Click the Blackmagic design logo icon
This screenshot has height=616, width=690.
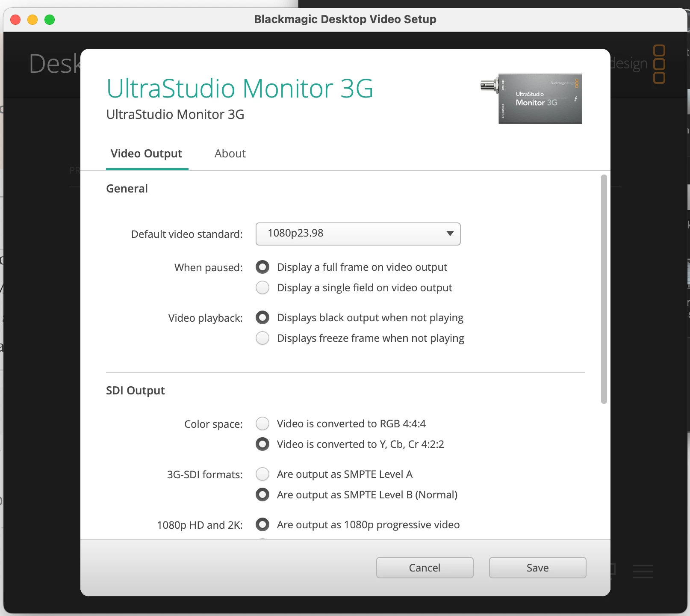click(659, 64)
